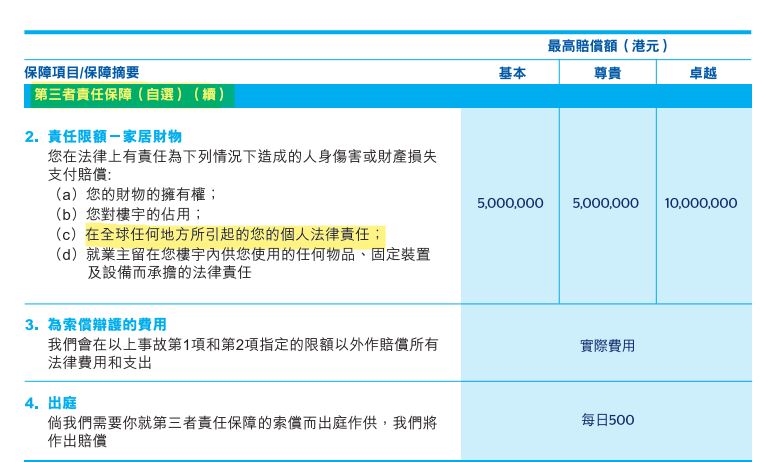Click the 保障項目/保障摘要 column header
Image resolution: width=778 pixels, height=462 pixels.
click(x=82, y=72)
